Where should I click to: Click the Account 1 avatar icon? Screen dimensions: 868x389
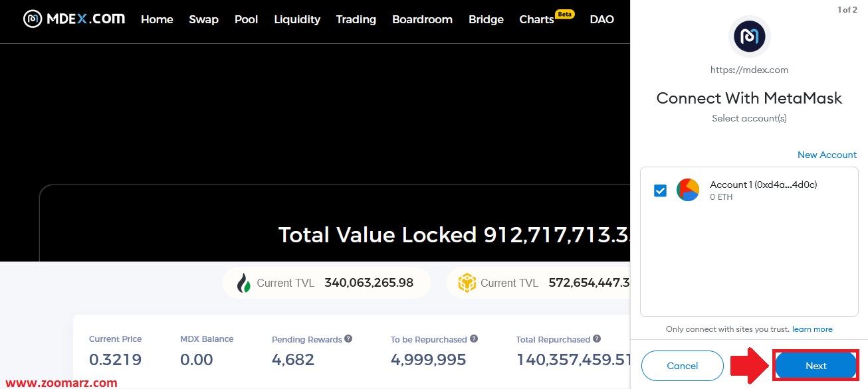[688, 190]
